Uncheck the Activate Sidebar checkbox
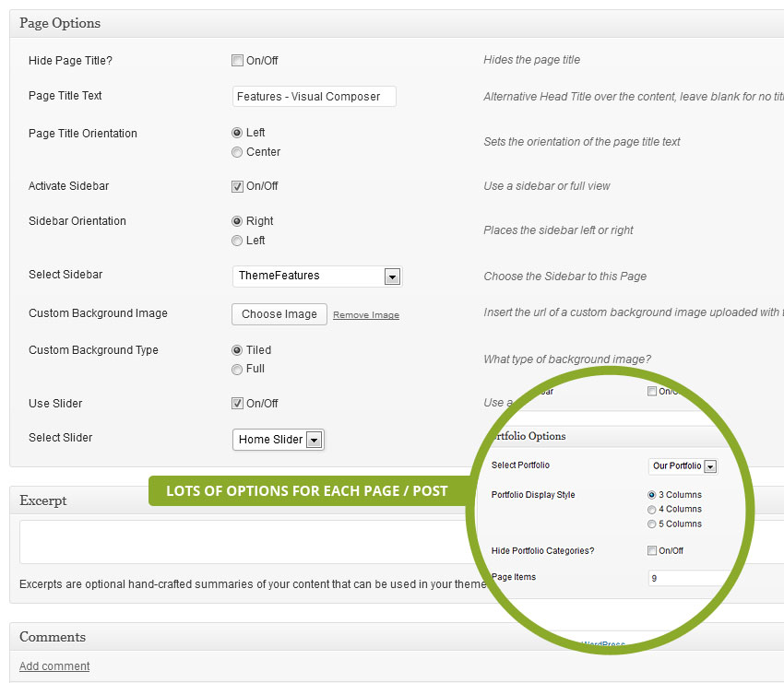 (237, 186)
